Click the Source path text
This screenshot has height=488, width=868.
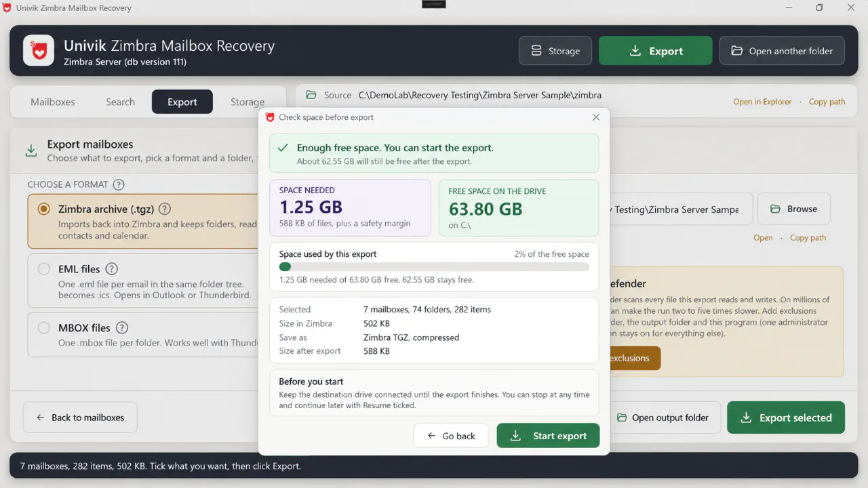point(479,96)
